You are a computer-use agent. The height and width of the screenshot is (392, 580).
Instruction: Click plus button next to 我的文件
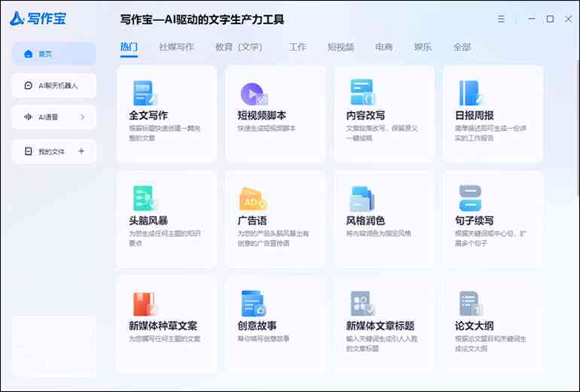[81, 151]
